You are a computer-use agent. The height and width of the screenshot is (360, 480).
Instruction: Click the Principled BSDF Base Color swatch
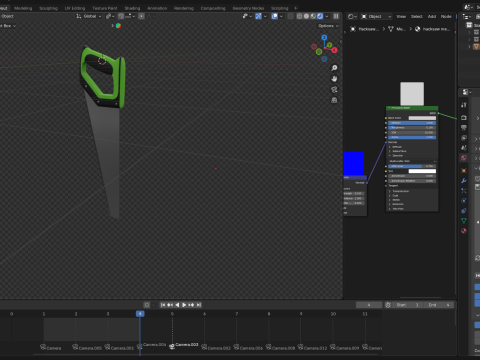[x=422, y=118]
